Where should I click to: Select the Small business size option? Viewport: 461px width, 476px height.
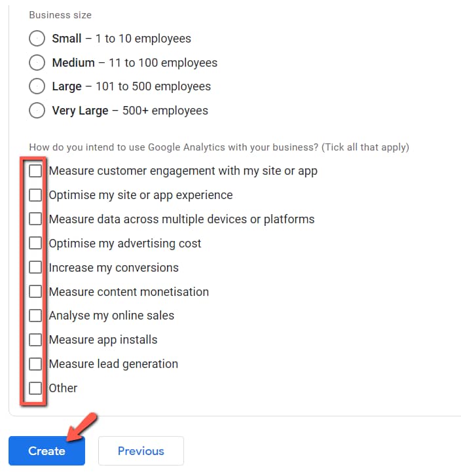(37, 39)
